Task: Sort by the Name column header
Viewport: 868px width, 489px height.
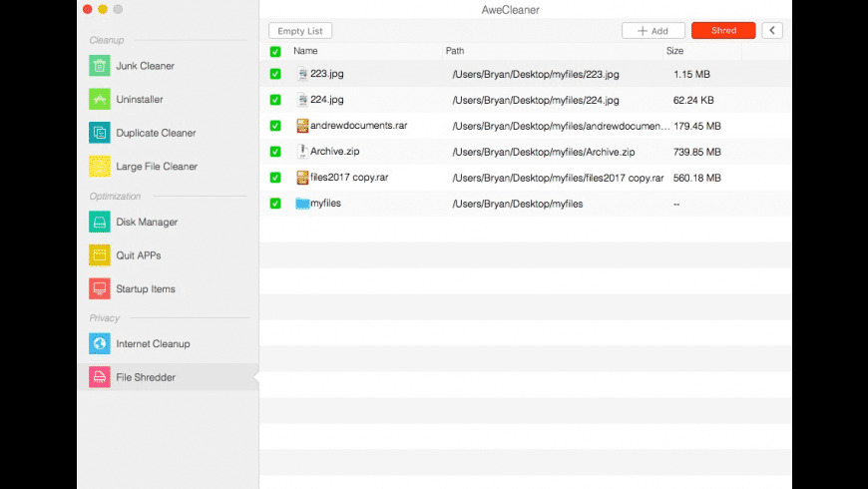Action: click(305, 51)
